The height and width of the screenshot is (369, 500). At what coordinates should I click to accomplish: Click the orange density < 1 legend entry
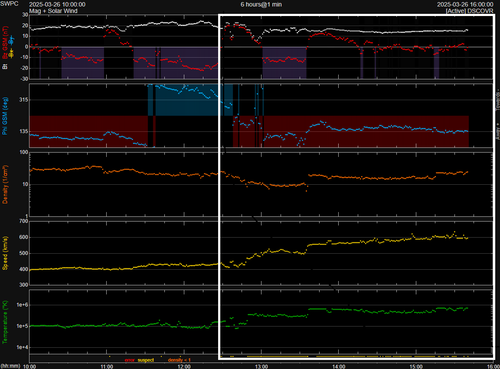coord(179,360)
